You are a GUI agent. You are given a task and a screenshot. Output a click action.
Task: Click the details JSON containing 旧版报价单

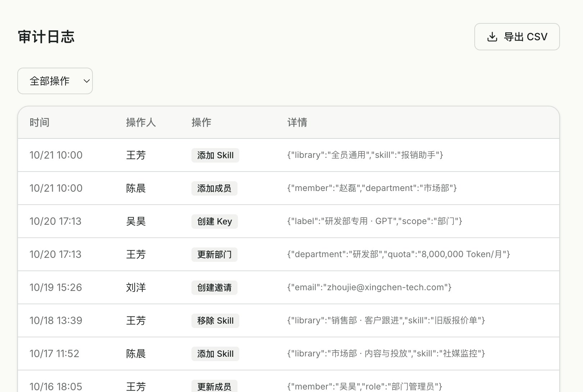(x=386, y=320)
